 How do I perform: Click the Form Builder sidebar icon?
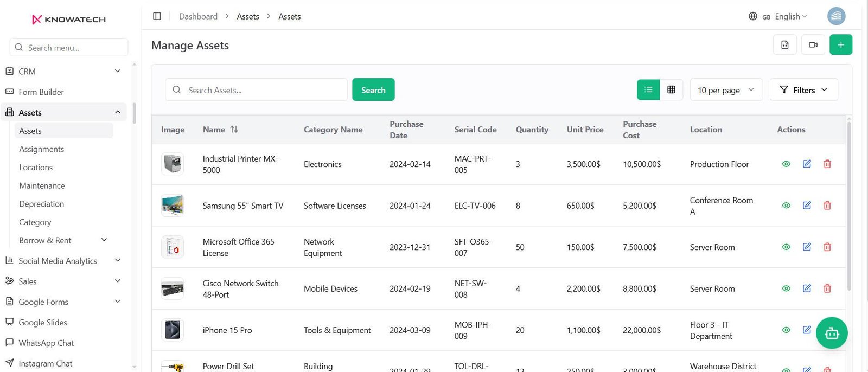coord(9,92)
